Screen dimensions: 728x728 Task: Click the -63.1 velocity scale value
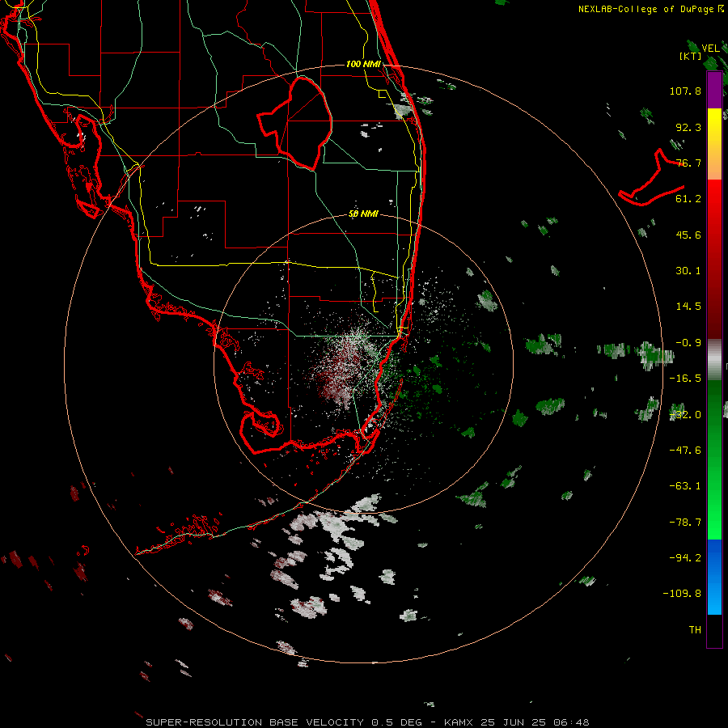685,486
